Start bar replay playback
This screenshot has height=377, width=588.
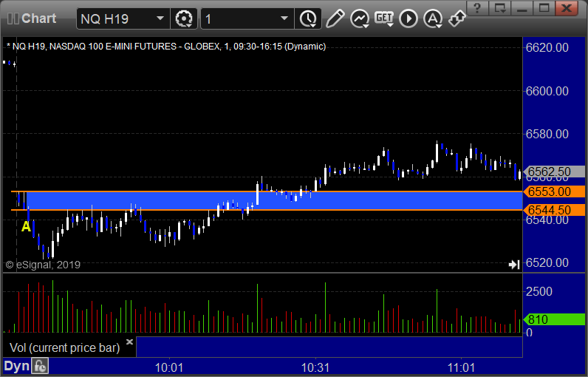(408, 18)
